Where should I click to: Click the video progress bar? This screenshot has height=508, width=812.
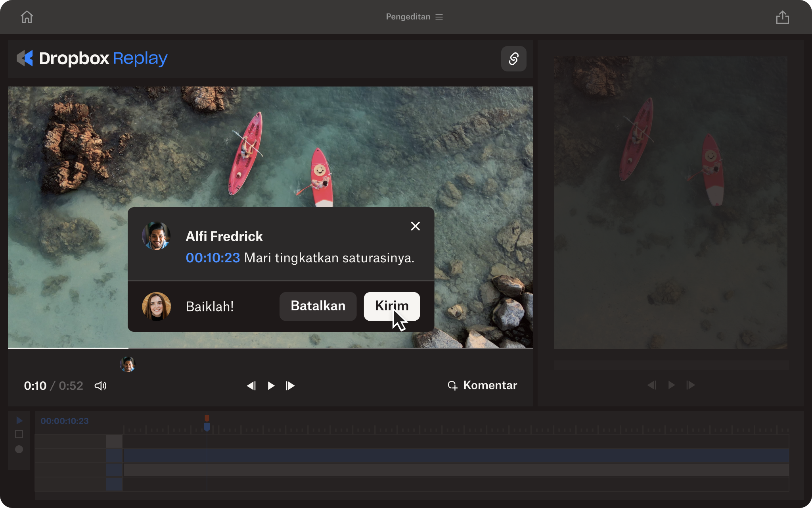click(x=270, y=348)
